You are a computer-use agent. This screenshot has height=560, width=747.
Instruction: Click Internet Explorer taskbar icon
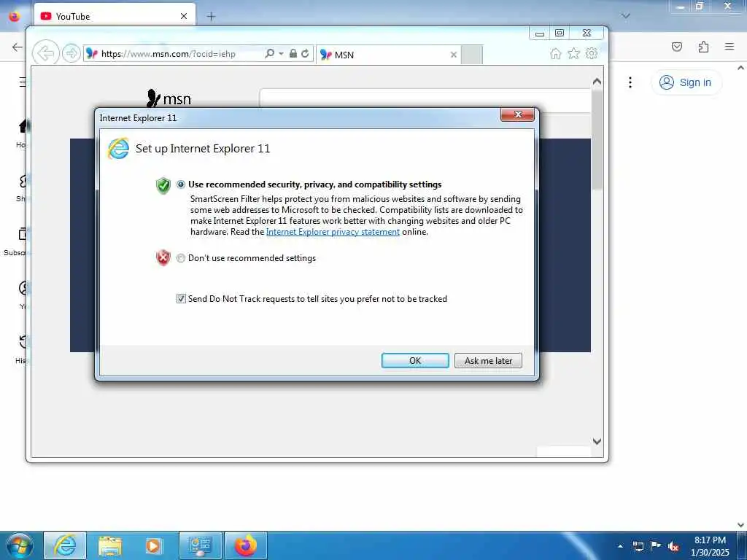65,545
